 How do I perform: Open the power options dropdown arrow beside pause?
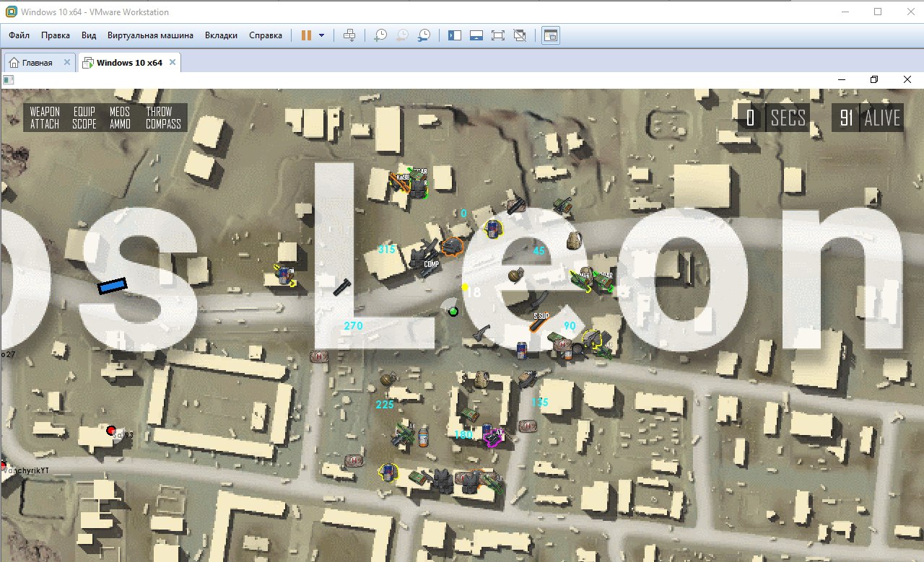pos(321,35)
